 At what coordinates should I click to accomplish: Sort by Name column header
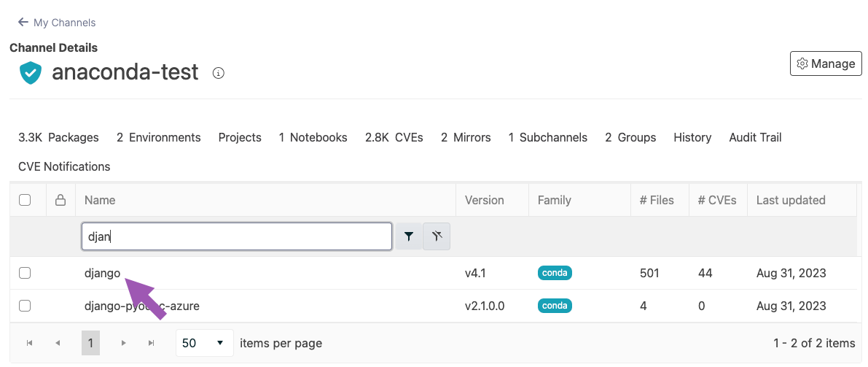[100, 200]
